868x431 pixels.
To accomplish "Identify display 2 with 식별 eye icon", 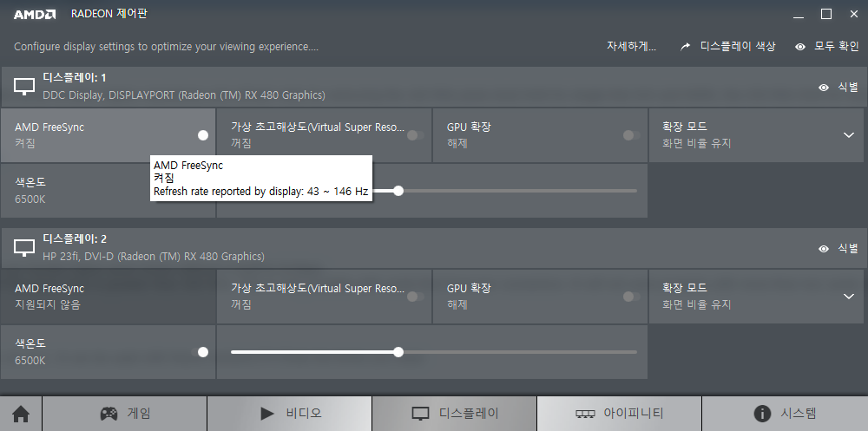I will 824,249.
